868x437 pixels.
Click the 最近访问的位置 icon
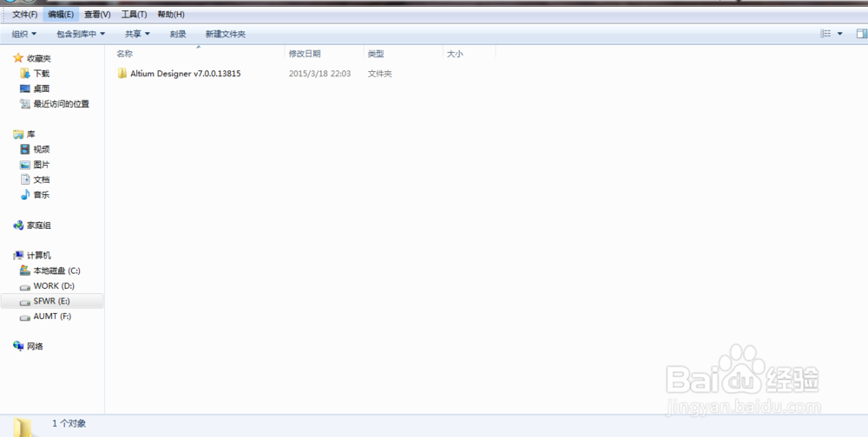[x=25, y=103]
